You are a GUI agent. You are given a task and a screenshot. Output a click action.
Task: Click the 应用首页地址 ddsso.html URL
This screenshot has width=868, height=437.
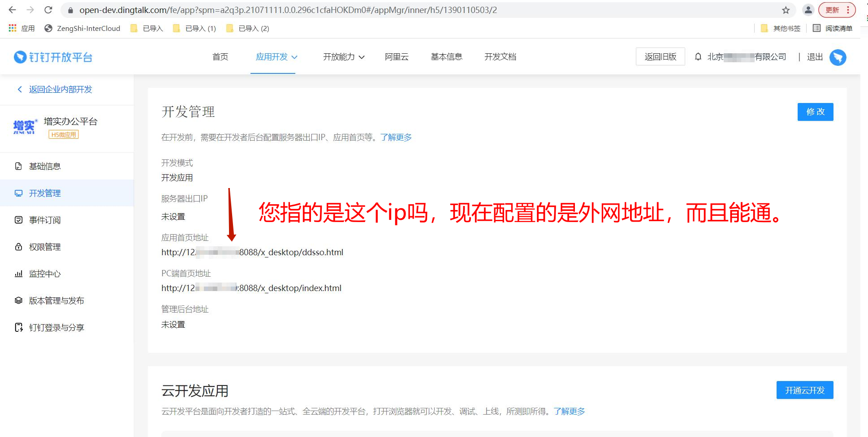click(x=252, y=252)
